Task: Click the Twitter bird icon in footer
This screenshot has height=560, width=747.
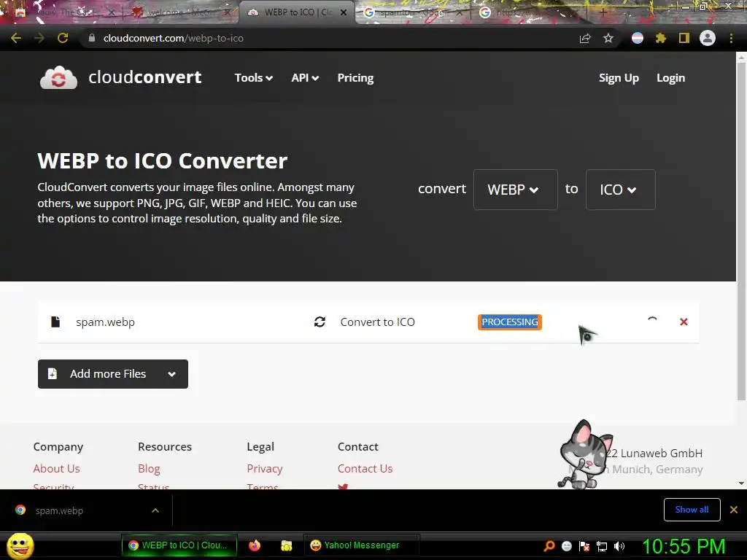Action: (x=343, y=486)
